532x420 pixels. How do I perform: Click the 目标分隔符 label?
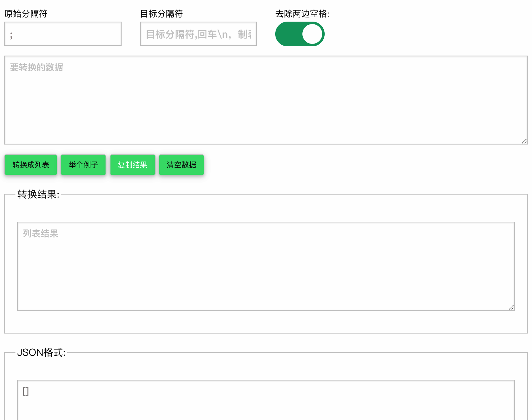pos(161,14)
